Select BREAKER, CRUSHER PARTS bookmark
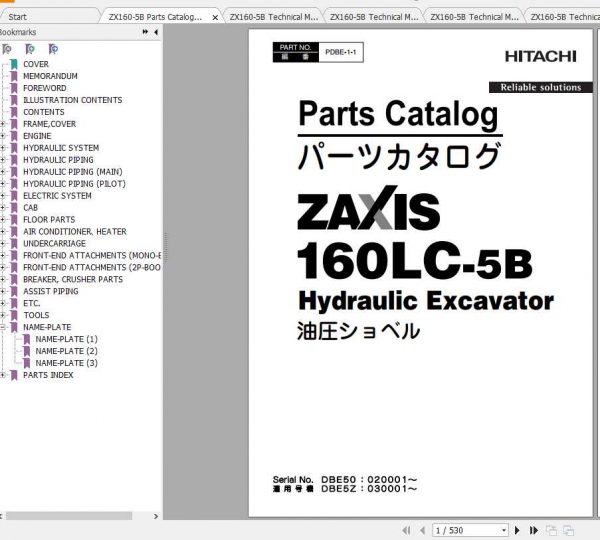 click(73, 279)
